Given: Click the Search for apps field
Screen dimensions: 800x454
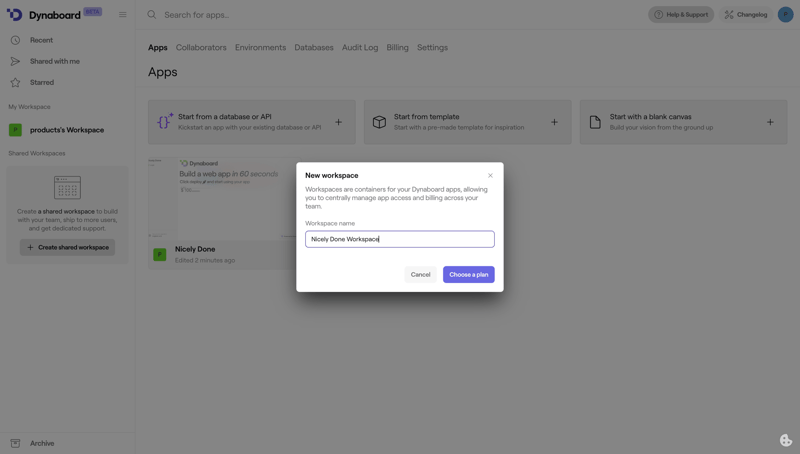Looking at the screenshot, I should coord(196,15).
